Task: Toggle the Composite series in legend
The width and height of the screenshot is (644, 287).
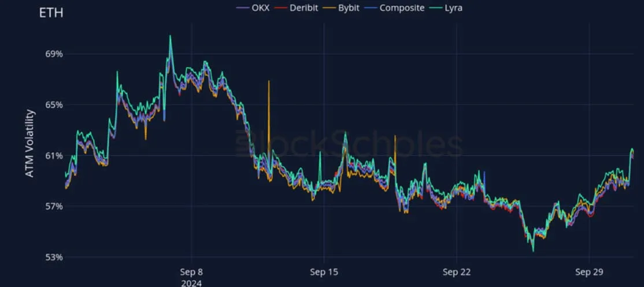Action: tap(394, 8)
